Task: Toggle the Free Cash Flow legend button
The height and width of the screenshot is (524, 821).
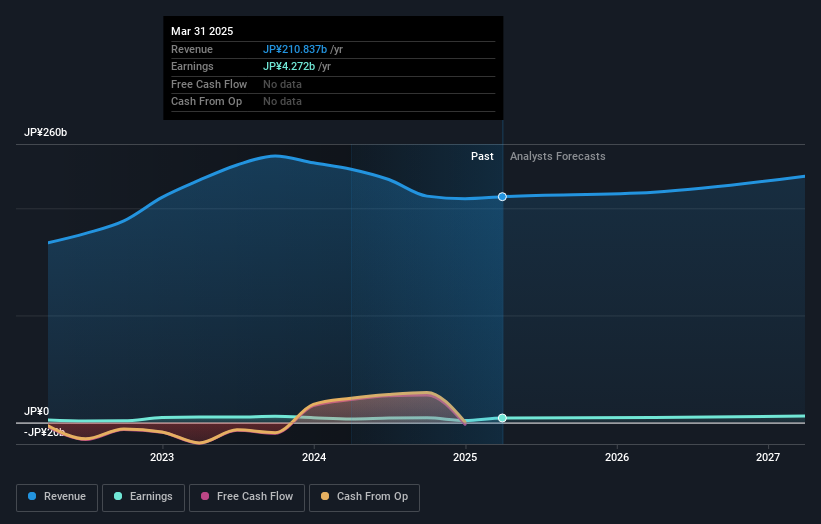Action: click(247, 497)
